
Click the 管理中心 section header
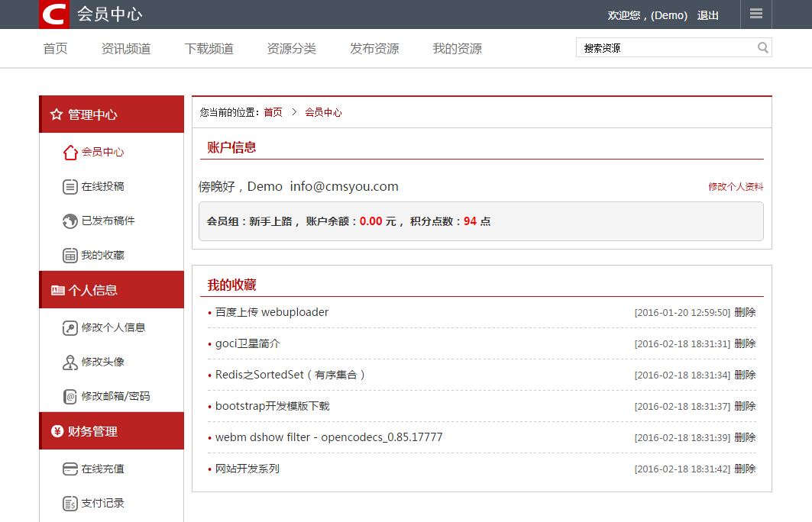tap(112, 114)
